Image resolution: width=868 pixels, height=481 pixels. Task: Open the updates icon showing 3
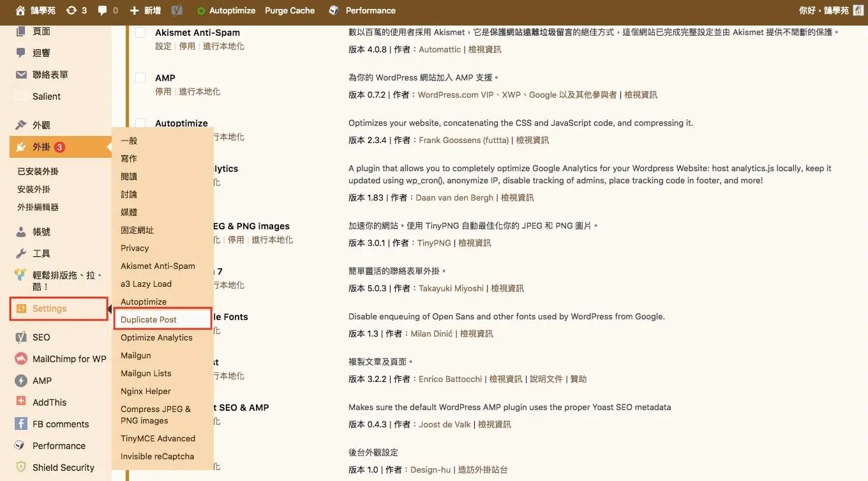tap(71, 10)
